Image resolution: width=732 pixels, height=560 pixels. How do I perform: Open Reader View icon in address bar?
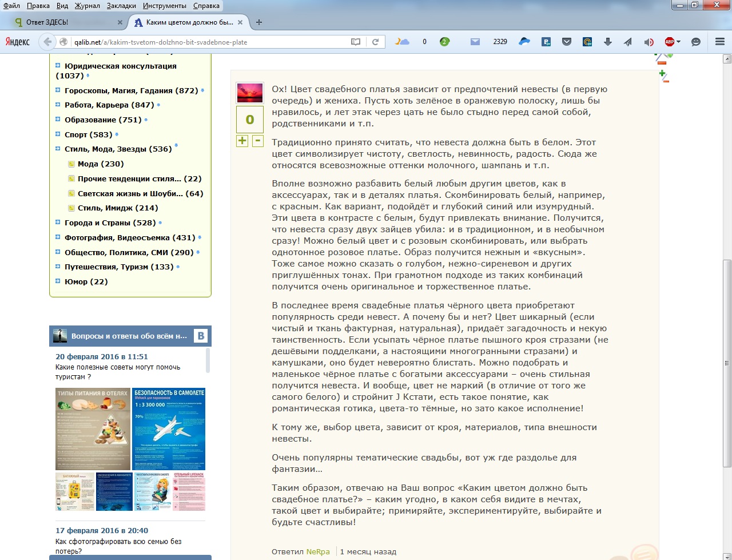pyautogui.click(x=356, y=42)
